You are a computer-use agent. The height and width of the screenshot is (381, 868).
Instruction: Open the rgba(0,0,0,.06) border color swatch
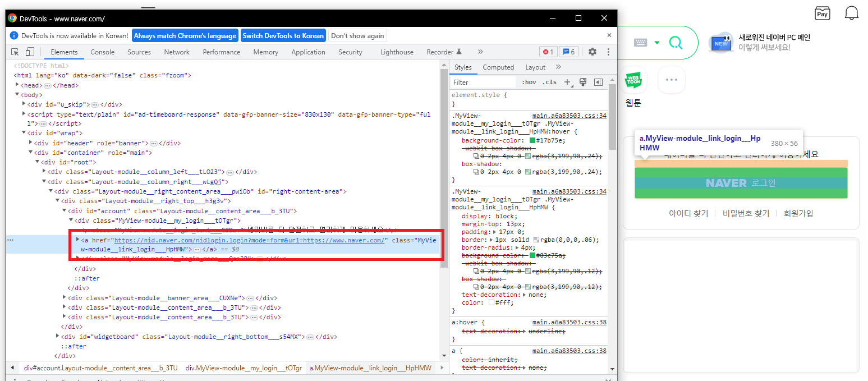536,240
